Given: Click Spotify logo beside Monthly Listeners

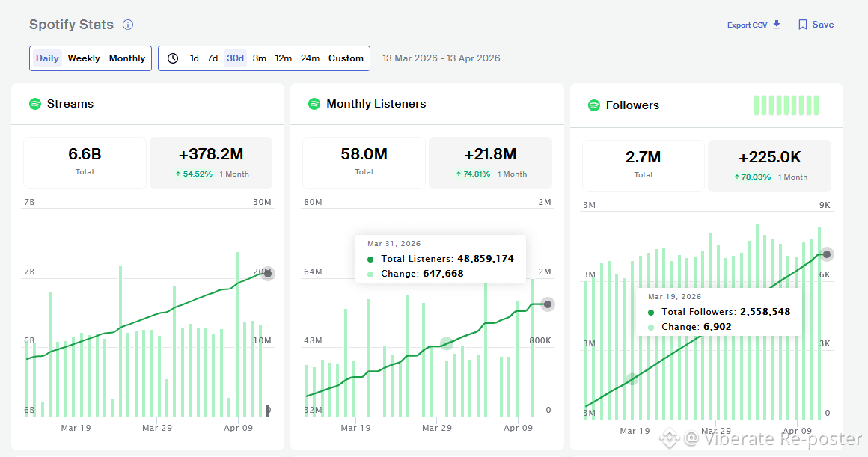Looking at the screenshot, I should [x=314, y=103].
